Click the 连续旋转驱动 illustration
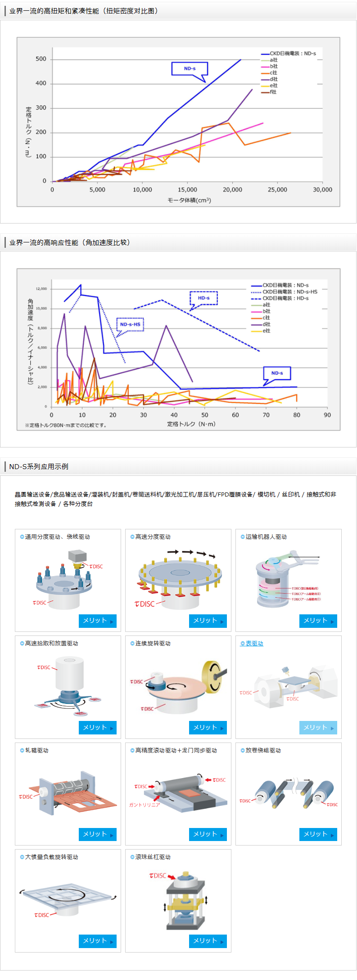This screenshot has height=980, width=357. pyautogui.click(x=178, y=687)
